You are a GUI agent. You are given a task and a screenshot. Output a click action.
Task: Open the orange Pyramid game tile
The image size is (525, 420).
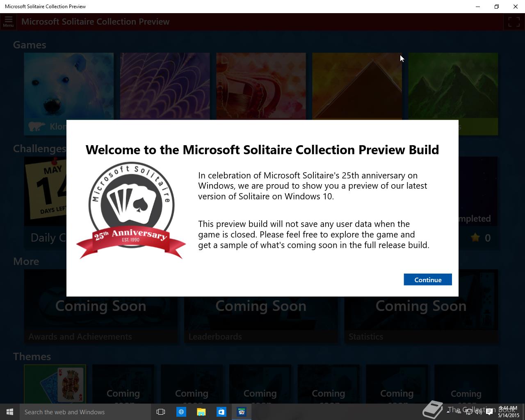pyautogui.click(x=357, y=86)
